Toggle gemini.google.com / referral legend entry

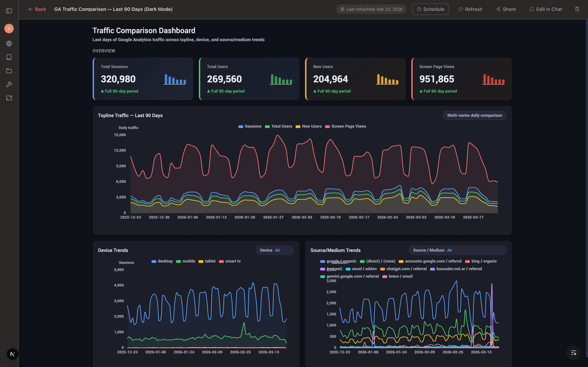click(349, 277)
